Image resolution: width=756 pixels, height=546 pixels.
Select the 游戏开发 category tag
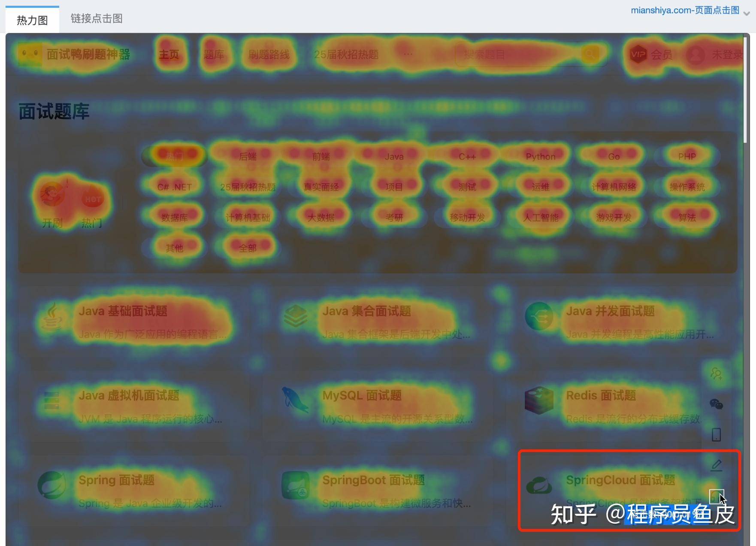coord(614,217)
